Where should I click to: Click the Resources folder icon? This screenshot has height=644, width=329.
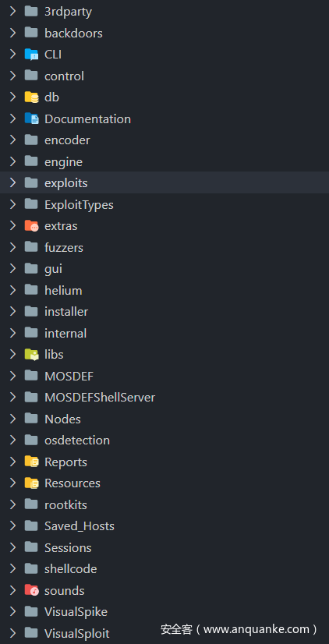coord(31,483)
